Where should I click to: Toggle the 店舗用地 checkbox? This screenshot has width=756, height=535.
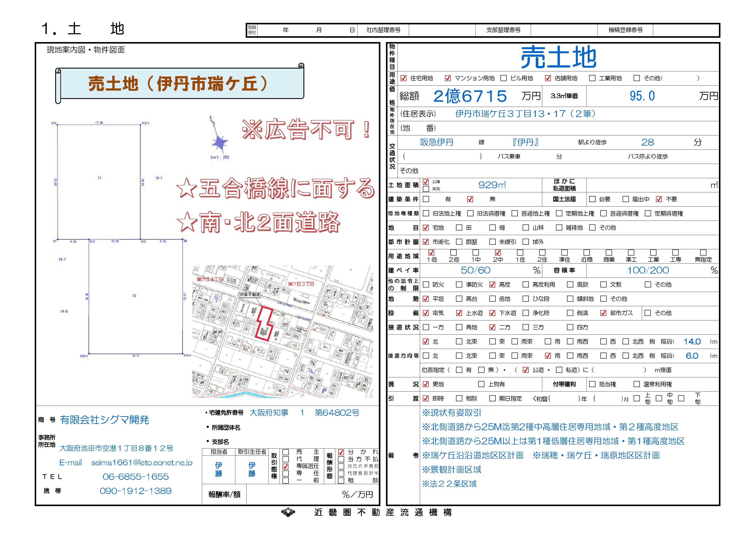pos(548,78)
